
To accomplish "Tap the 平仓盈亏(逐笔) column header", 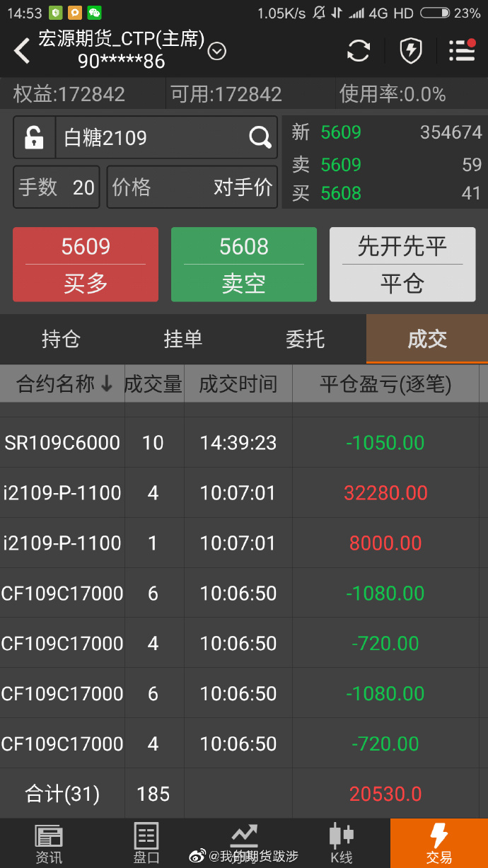I will coord(385,384).
